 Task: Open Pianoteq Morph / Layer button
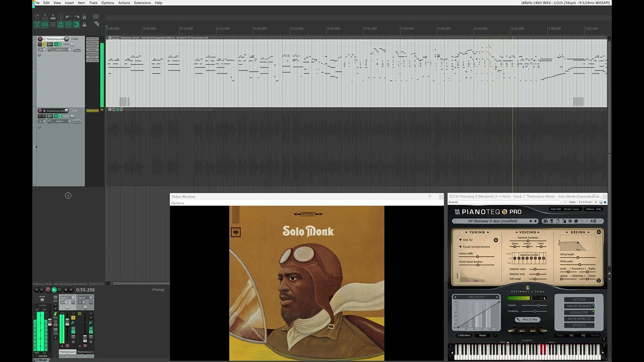pos(572,209)
